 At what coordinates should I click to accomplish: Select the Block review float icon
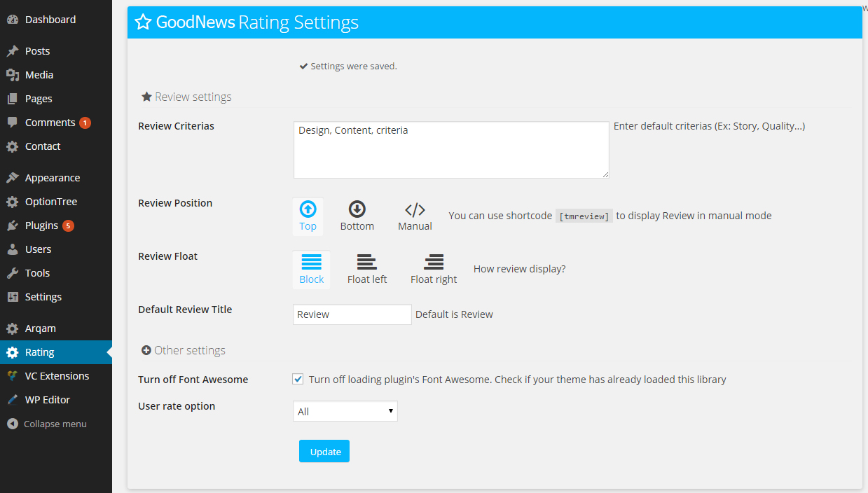click(311, 262)
